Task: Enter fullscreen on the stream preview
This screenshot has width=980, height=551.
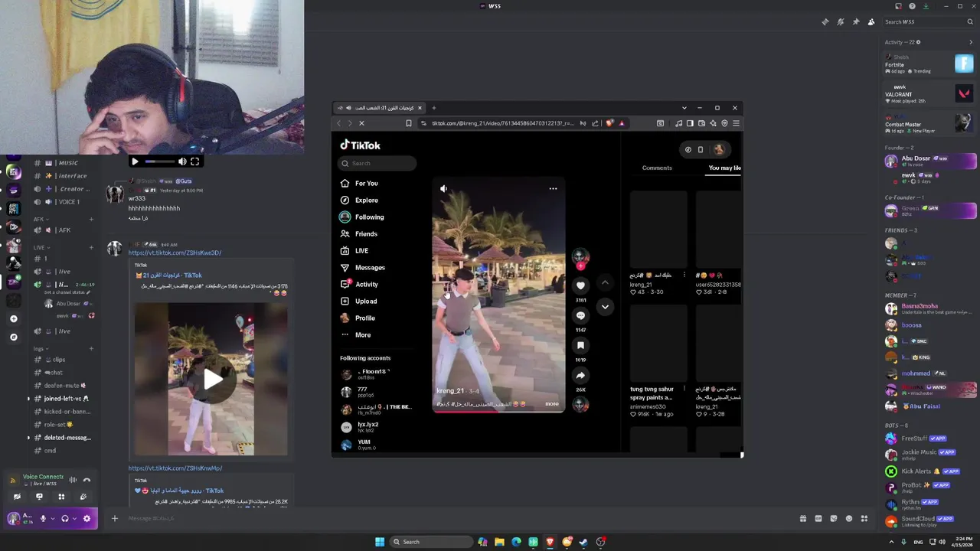Action: pyautogui.click(x=194, y=161)
